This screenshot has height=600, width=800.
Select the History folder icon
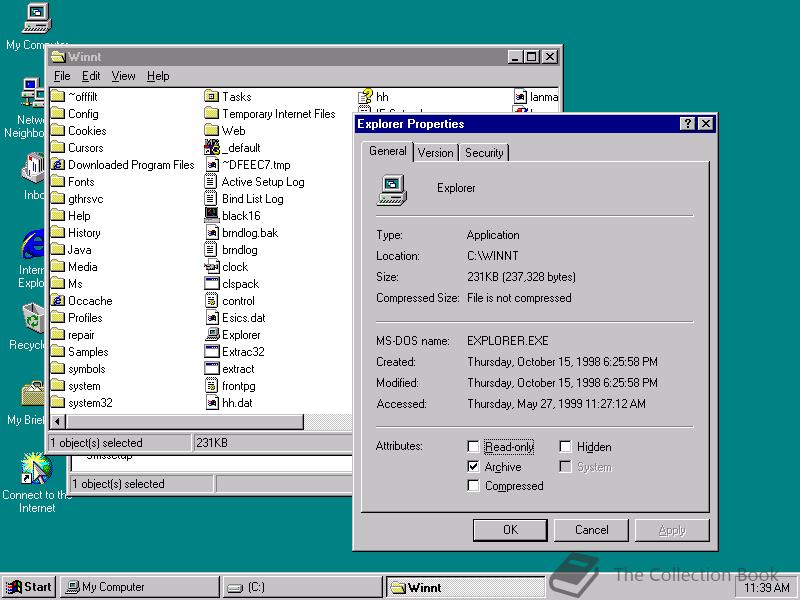coord(58,233)
